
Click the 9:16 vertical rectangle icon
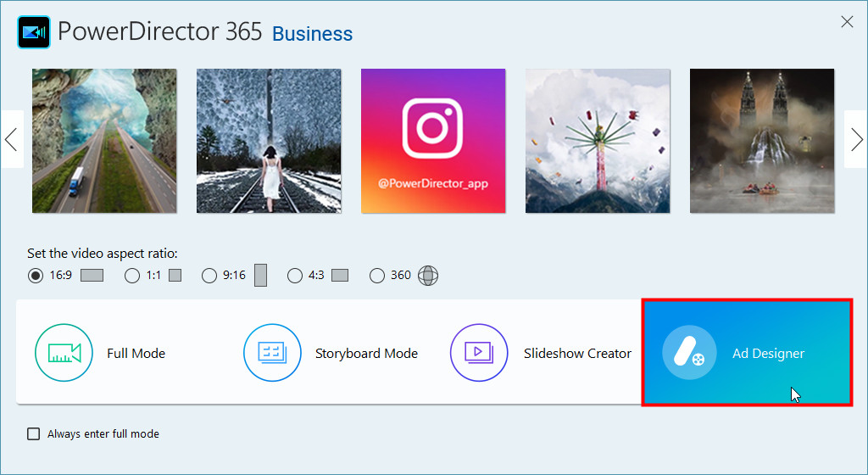point(261,275)
